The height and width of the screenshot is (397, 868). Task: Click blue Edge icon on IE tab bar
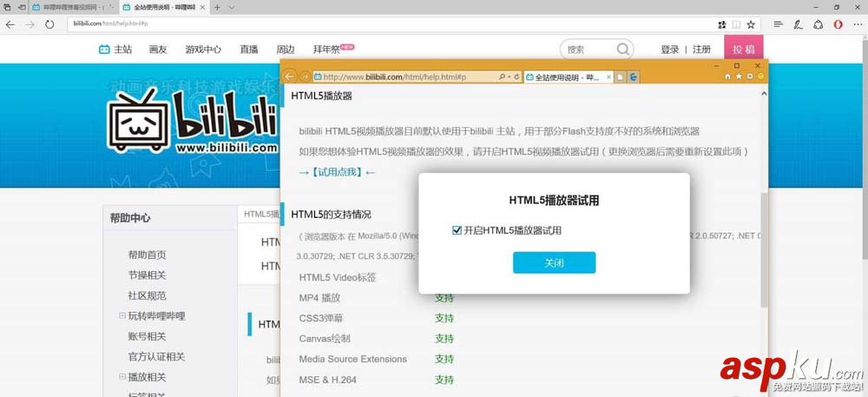point(634,77)
